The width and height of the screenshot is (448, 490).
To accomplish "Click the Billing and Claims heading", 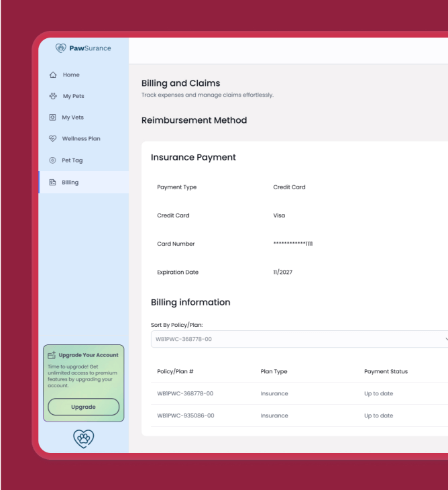I will click(181, 83).
